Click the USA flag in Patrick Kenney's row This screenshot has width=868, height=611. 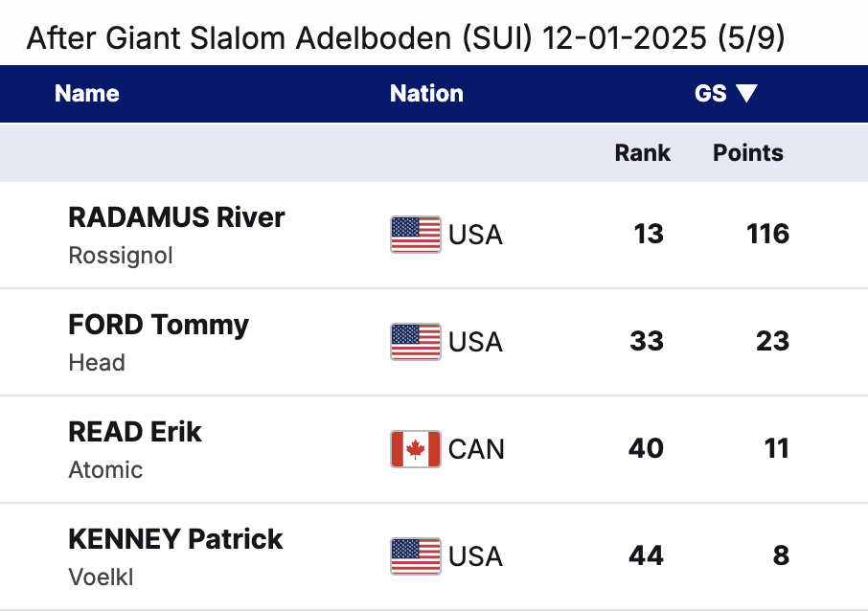point(415,556)
